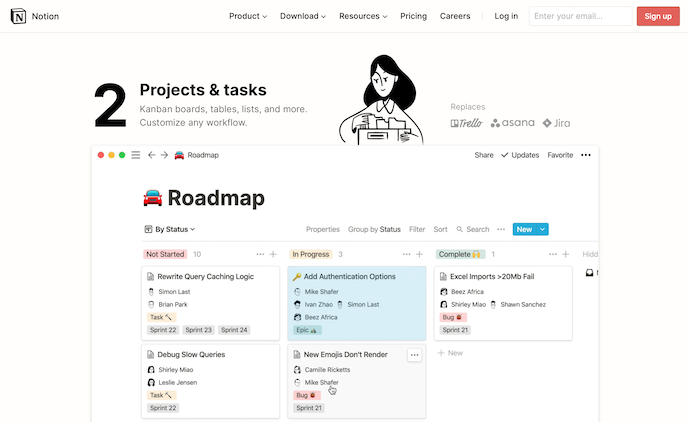Click the Log in link
Image resolution: width=688 pixels, height=422 pixels.
pos(506,16)
